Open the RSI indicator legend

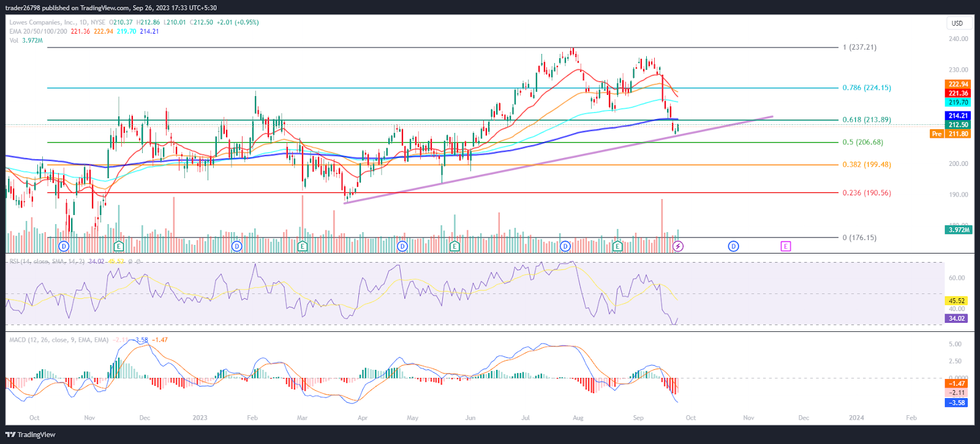click(48, 262)
